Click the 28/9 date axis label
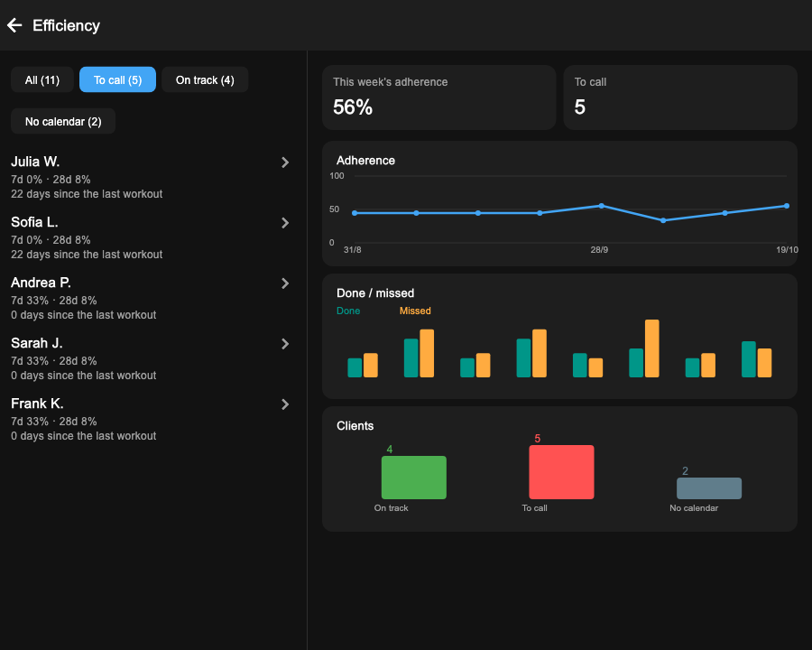The height and width of the screenshot is (650, 812). click(599, 250)
